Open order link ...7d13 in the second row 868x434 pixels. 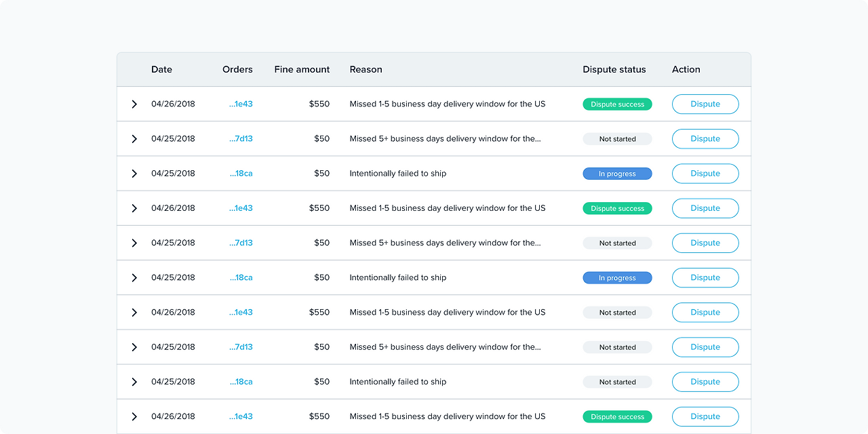[241, 139]
